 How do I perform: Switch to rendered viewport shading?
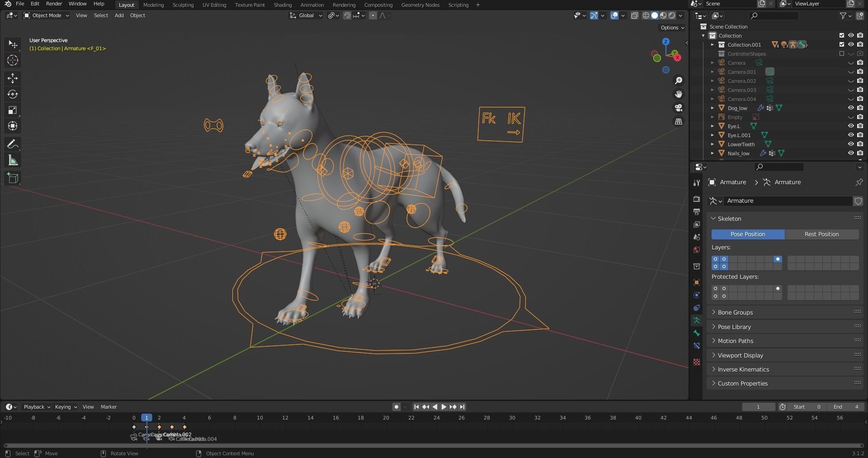(672, 15)
